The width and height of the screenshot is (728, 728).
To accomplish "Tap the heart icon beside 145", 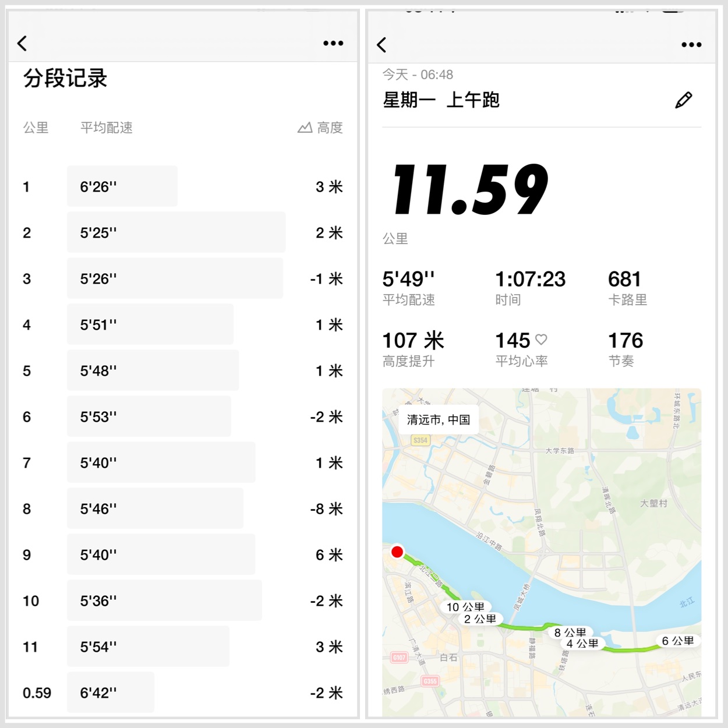I will [x=541, y=339].
